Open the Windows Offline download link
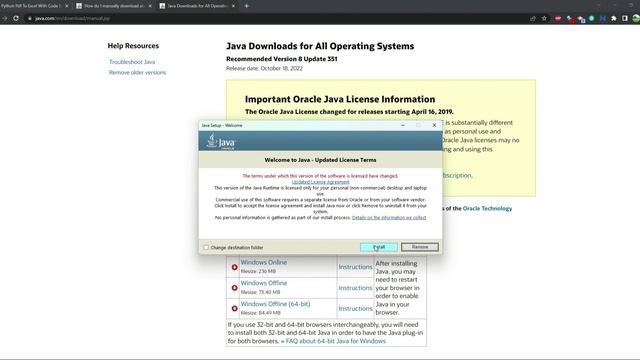Viewport: 640px width, 360px height. point(264,283)
